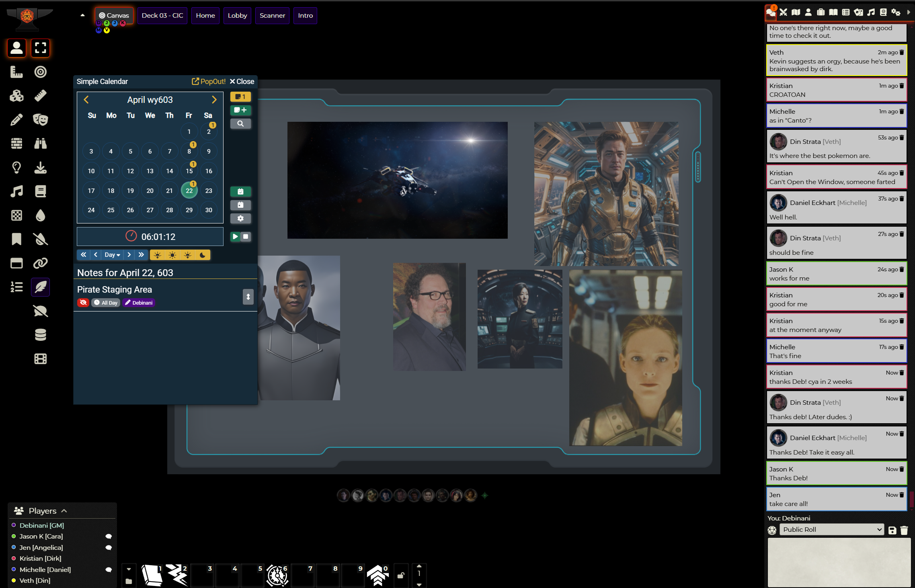The height and width of the screenshot is (588, 915).
Task: Open the Scenes map tab in sidebar
Action: tap(796, 12)
